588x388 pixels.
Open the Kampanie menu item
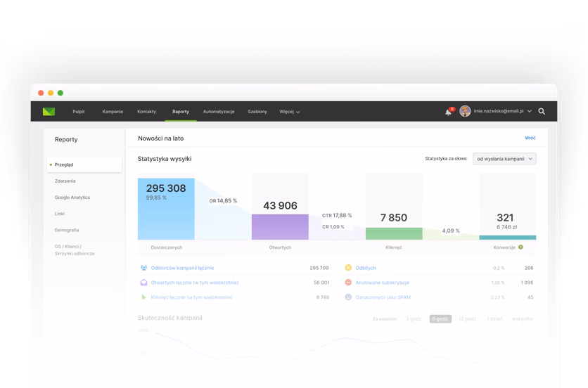(x=113, y=112)
